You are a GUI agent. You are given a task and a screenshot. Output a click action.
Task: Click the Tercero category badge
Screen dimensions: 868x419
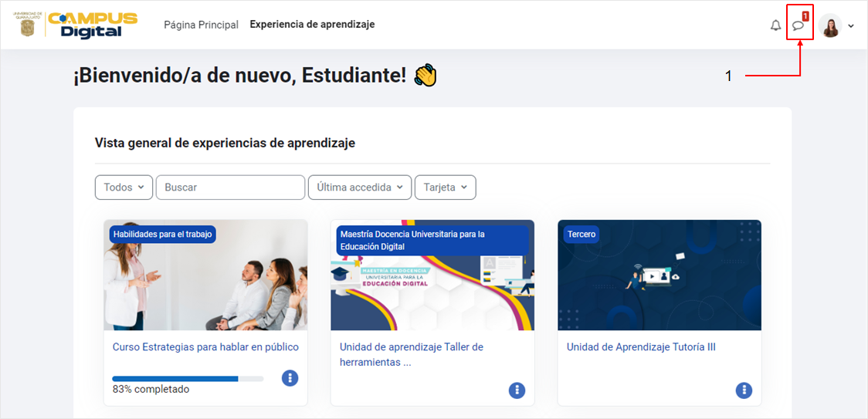click(x=581, y=234)
